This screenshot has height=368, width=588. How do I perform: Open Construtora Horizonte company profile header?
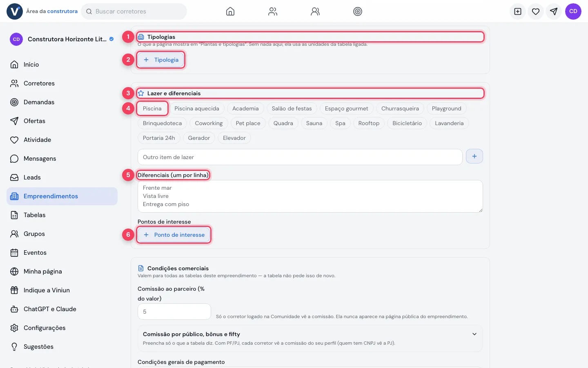pos(62,39)
